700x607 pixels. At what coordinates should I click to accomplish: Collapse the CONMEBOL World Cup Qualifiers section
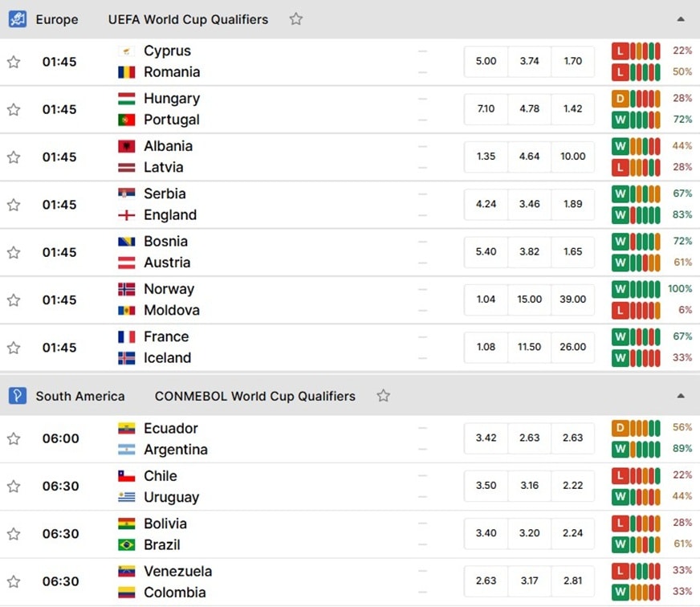[x=681, y=396]
